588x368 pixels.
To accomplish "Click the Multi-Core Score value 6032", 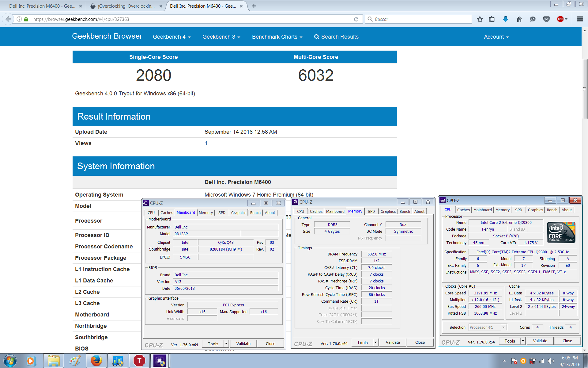I will click(316, 75).
